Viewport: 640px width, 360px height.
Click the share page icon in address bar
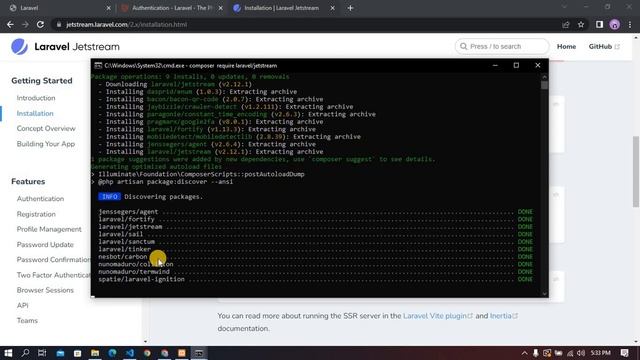coord(566,24)
